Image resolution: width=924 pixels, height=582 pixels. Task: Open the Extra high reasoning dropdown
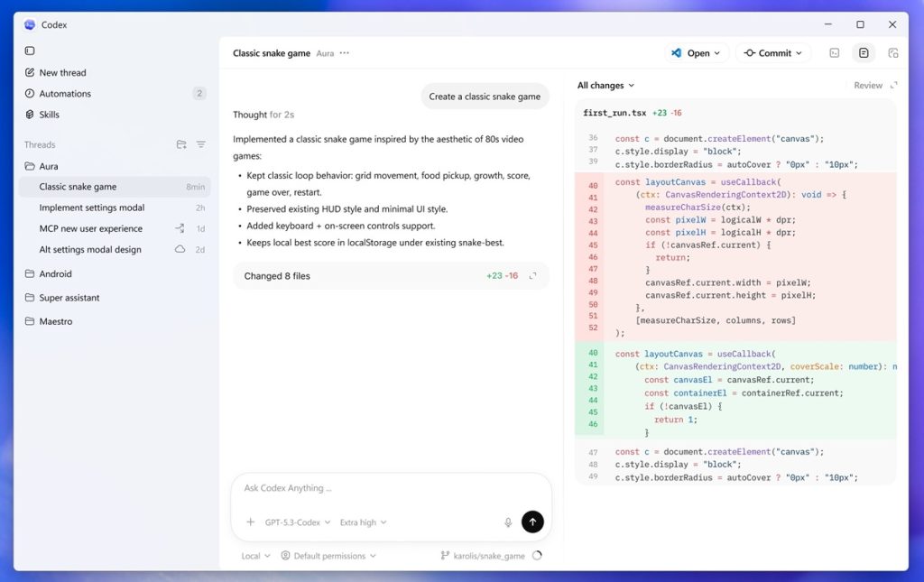(363, 522)
